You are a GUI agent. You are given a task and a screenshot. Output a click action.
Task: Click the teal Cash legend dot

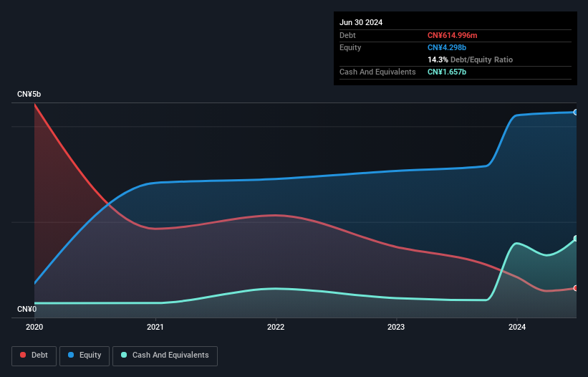pyautogui.click(x=124, y=355)
